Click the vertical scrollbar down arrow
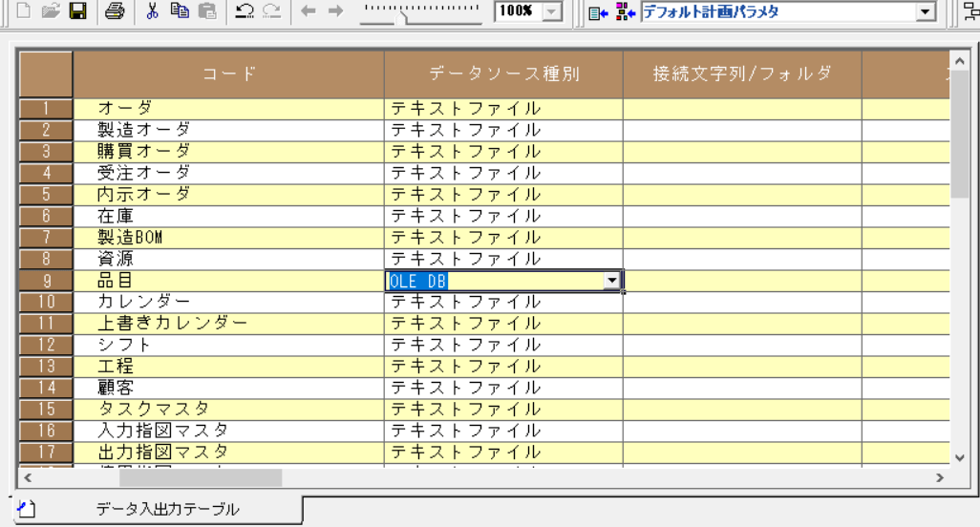This screenshot has width=980, height=527. [960, 457]
